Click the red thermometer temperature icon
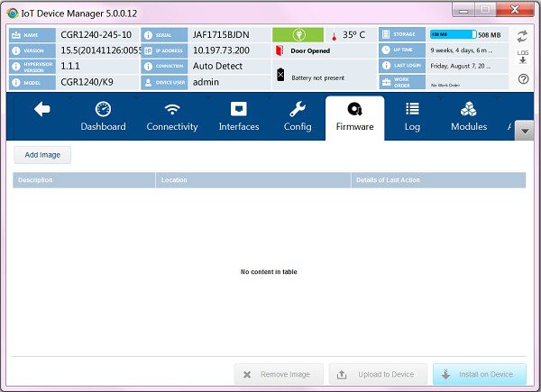Viewport: 541px width, 392px height. (x=334, y=35)
